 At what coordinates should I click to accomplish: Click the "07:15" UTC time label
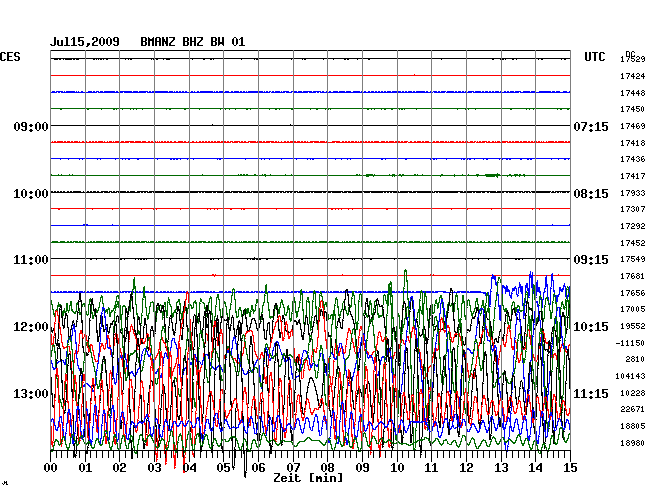591,126
